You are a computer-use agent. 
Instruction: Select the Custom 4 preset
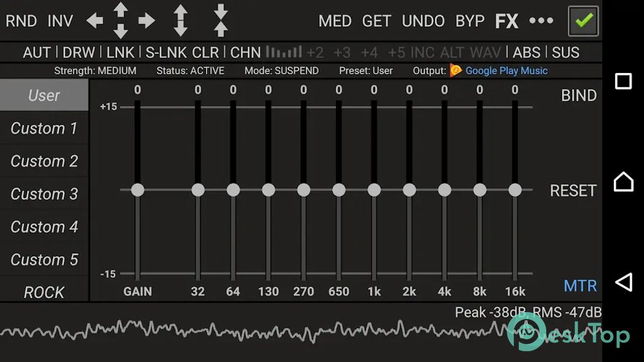[44, 227]
